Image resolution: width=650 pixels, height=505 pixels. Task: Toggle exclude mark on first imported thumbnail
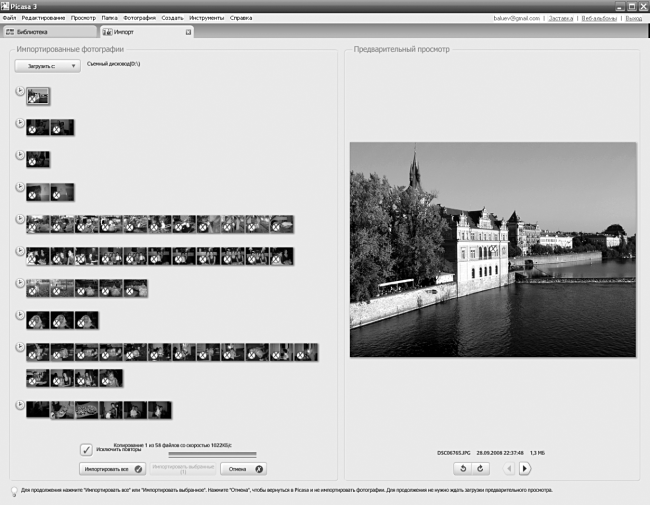[32, 100]
